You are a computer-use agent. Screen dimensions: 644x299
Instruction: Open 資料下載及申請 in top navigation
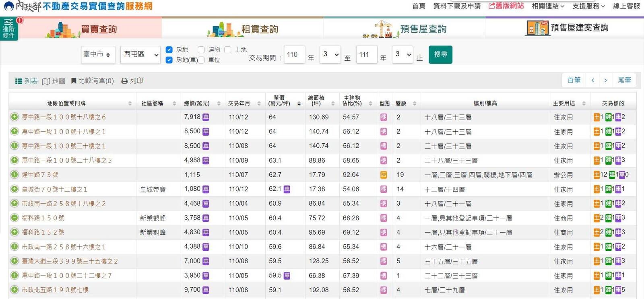[x=457, y=6]
